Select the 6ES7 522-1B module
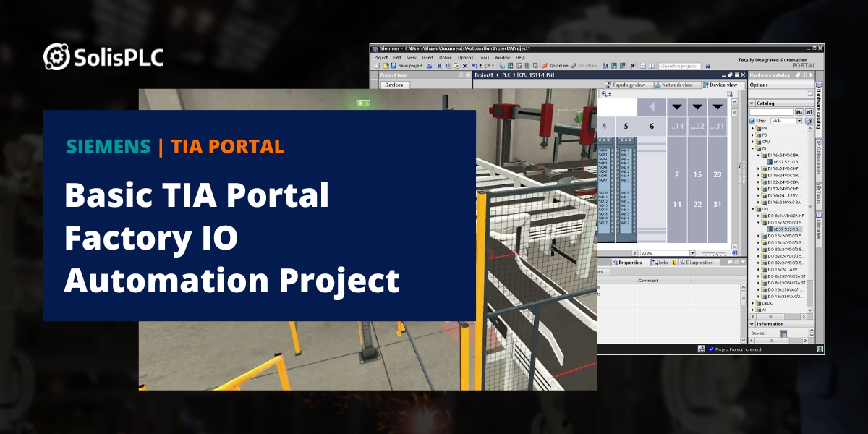 pos(787,229)
